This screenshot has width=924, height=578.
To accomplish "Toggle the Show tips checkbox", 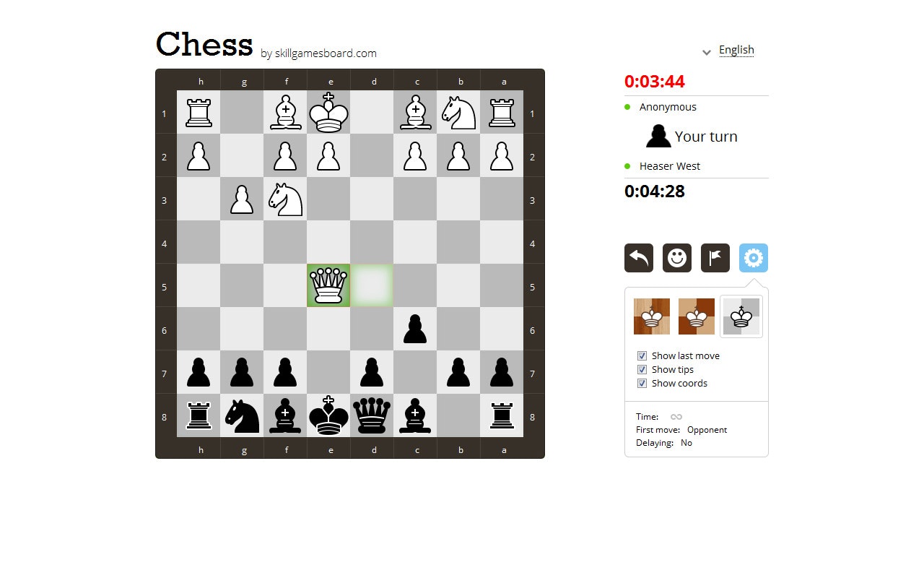I will click(x=642, y=369).
